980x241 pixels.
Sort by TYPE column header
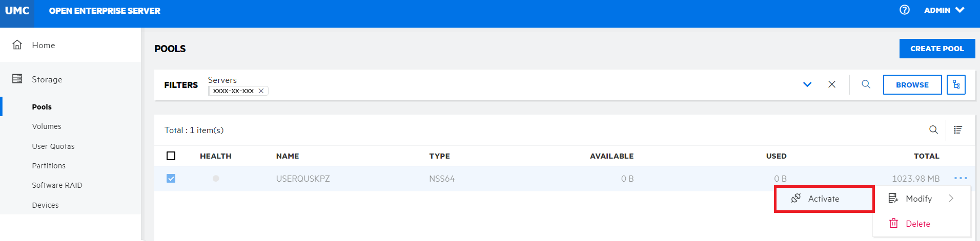click(x=440, y=156)
